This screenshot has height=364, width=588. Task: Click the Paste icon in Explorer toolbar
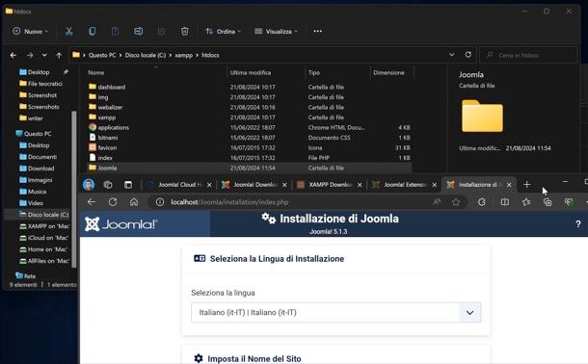pos(115,32)
